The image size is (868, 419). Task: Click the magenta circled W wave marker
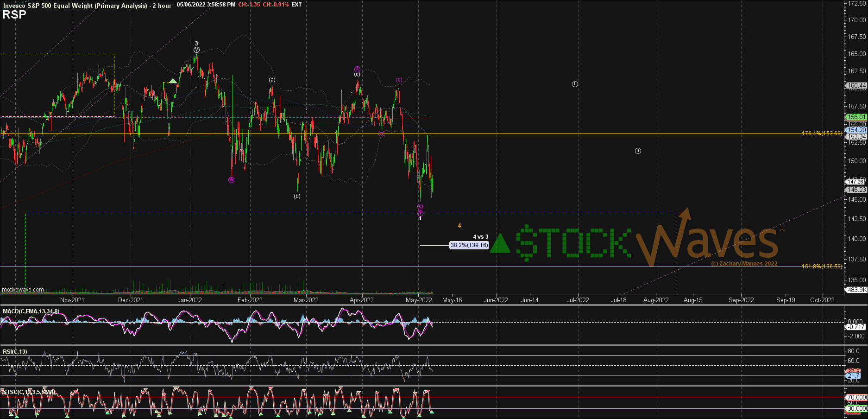click(231, 180)
